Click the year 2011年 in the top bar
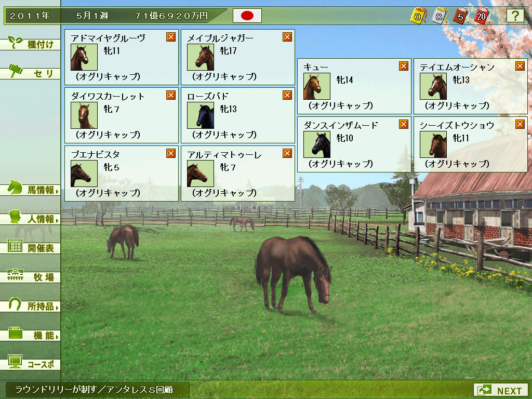Image resolution: width=532 pixels, height=399 pixels. click(30, 16)
